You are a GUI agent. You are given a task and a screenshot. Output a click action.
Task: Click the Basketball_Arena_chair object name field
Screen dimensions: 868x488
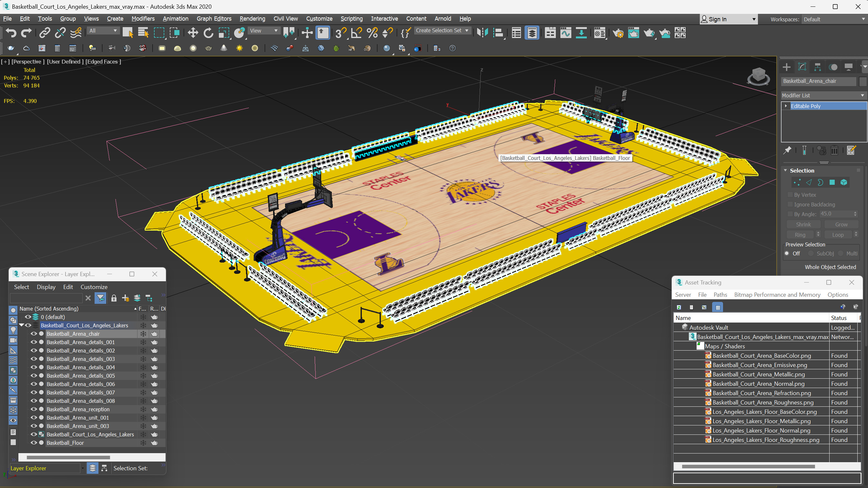pyautogui.click(x=819, y=81)
